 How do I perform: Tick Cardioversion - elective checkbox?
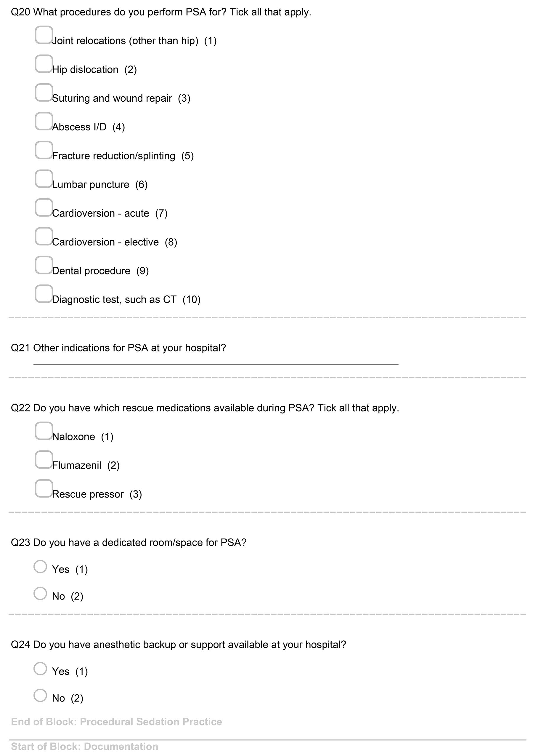pos(44,236)
